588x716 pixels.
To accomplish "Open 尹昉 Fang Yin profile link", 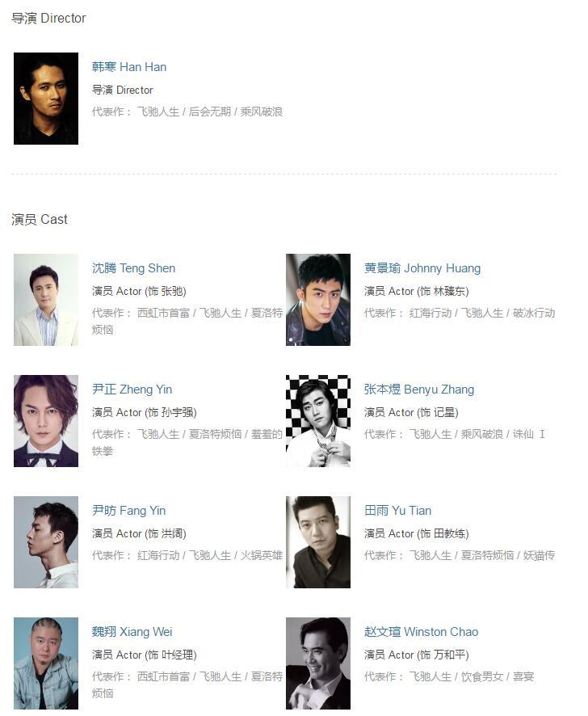I will 129,511.
